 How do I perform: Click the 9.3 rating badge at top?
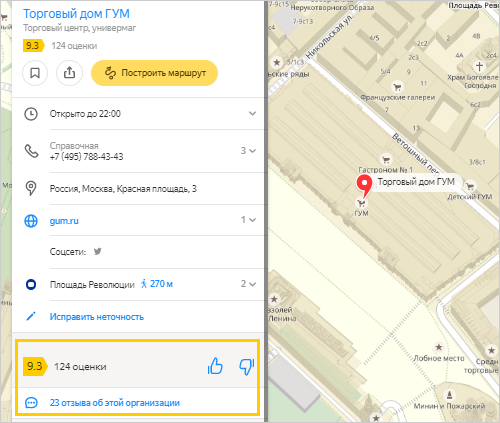click(x=33, y=46)
